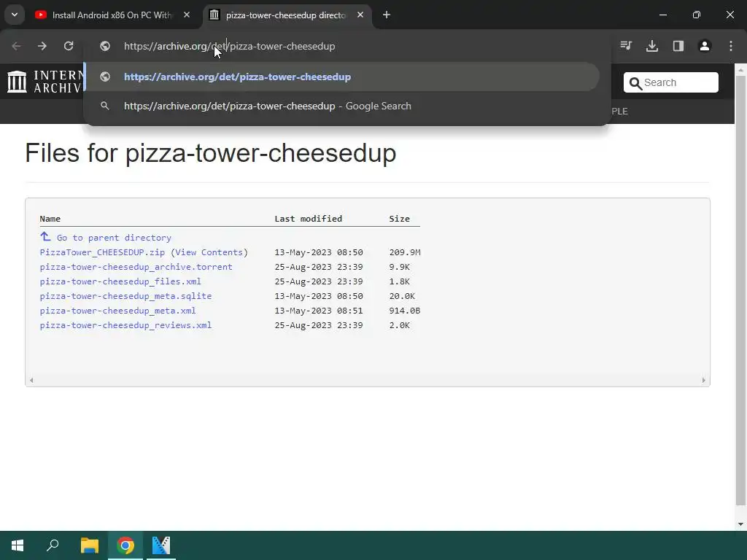The height and width of the screenshot is (560, 747).
Task: Choose the Google Search suggestion
Action: (x=342, y=106)
